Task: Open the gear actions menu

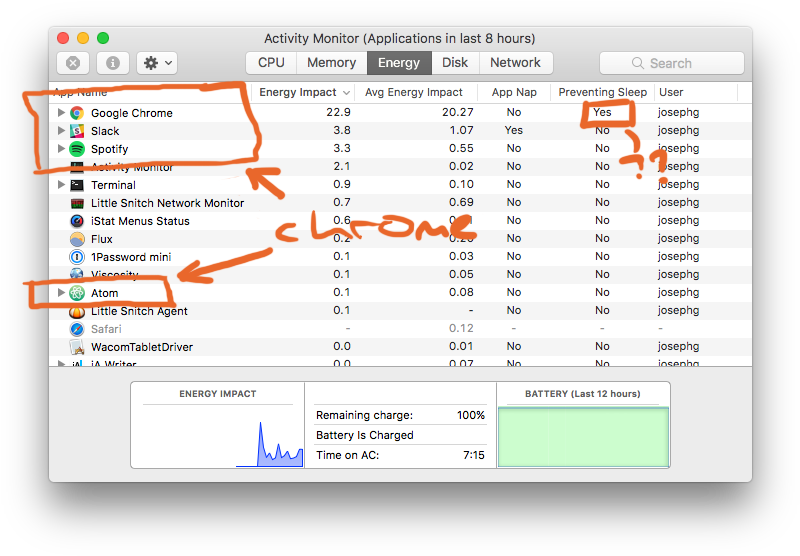Action: 157,63
